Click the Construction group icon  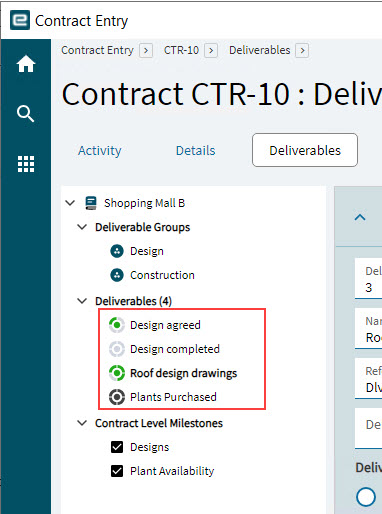(x=117, y=275)
